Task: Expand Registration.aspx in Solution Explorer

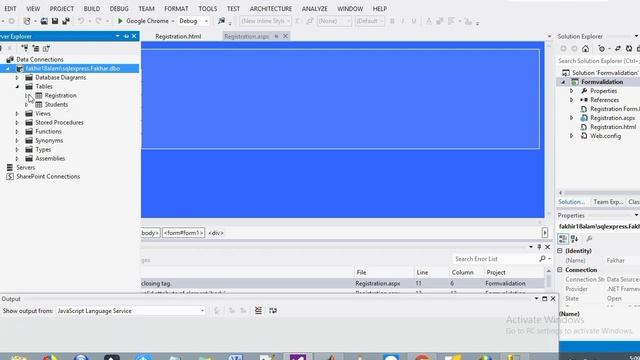Action: (571, 118)
